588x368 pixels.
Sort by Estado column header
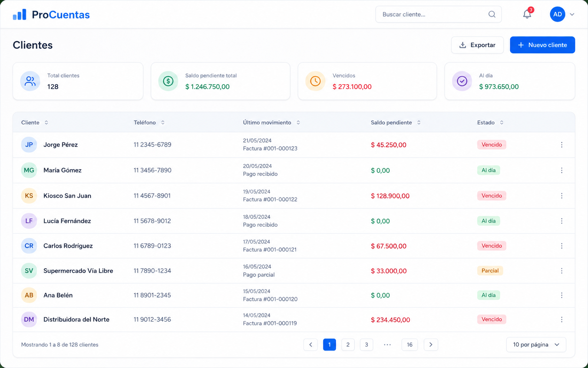(490, 122)
